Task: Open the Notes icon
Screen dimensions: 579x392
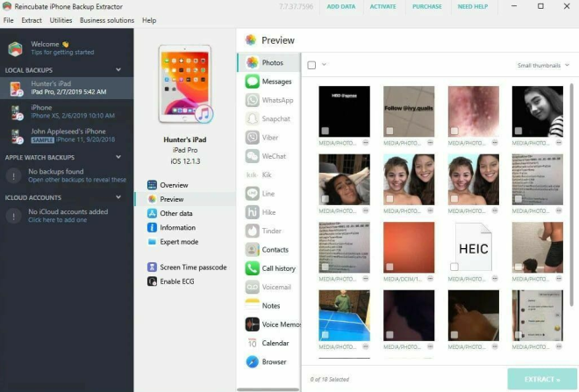Action: click(252, 306)
